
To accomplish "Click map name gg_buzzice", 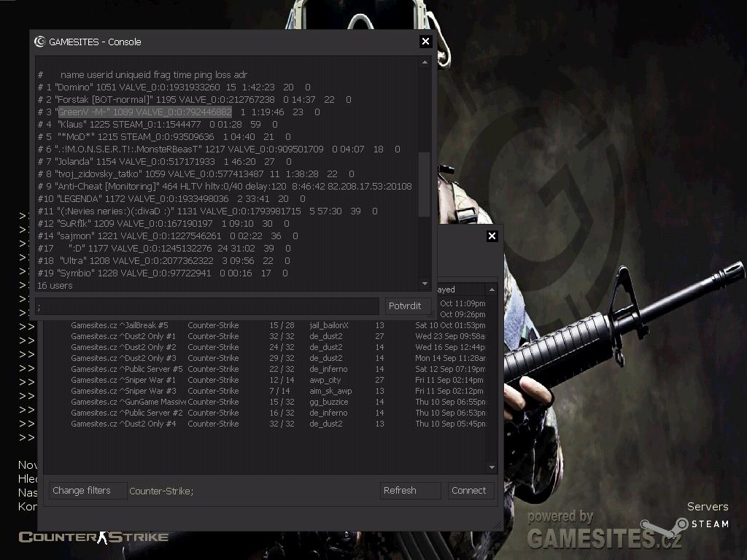I will coord(329,402).
